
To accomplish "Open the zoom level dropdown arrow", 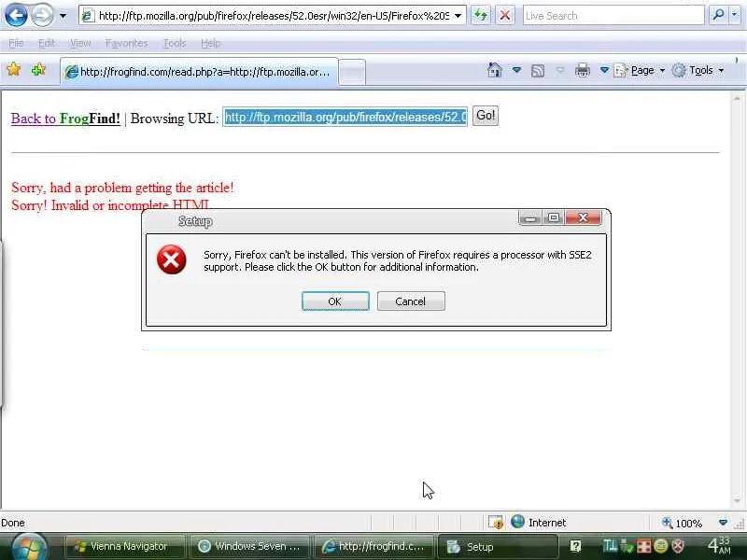I will click(x=723, y=523).
